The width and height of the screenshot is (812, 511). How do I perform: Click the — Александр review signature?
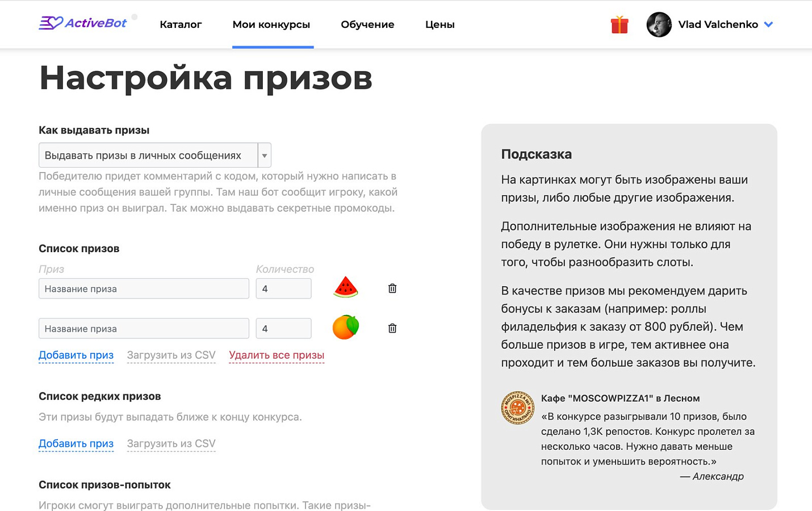712,476
